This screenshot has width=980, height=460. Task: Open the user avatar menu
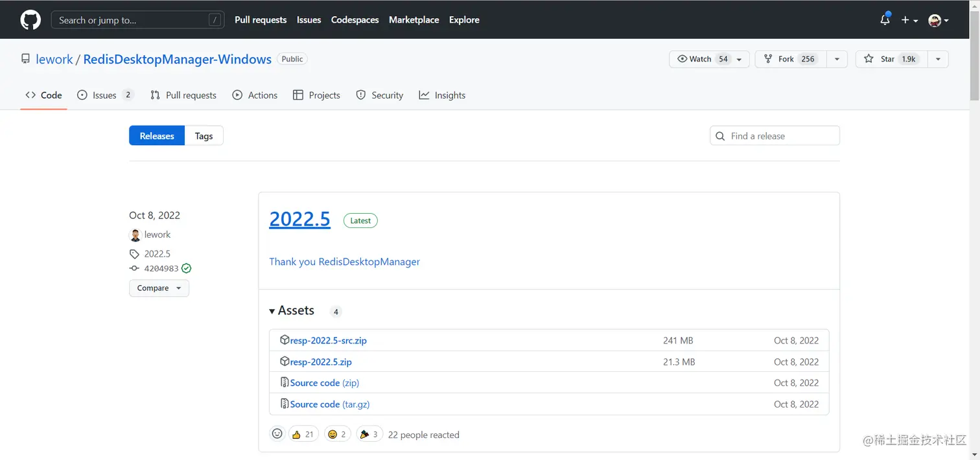[939, 20]
